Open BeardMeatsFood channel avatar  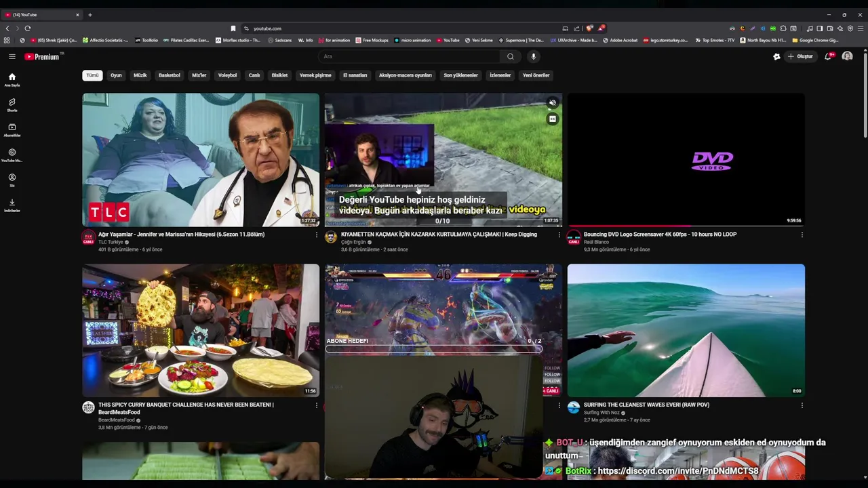pos(88,407)
